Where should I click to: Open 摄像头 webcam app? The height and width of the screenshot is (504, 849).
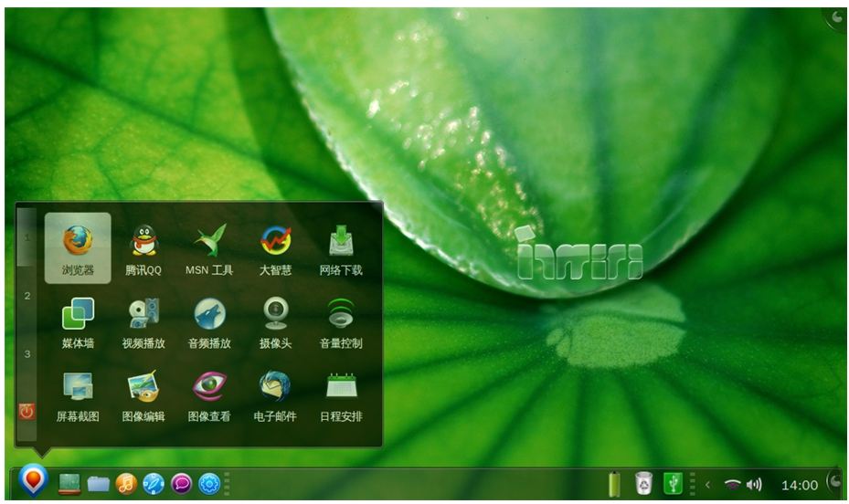[x=275, y=323]
